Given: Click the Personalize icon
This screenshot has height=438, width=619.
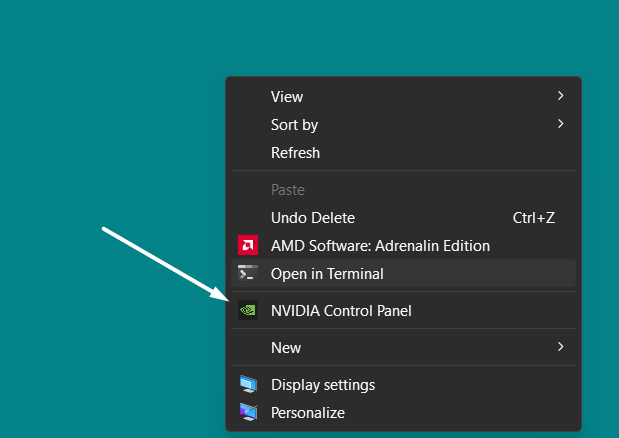Looking at the screenshot, I should [x=248, y=412].
